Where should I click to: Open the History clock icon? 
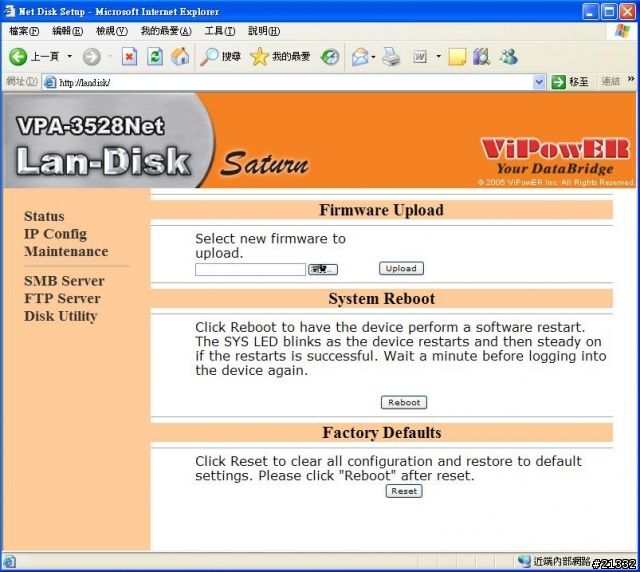330,57
